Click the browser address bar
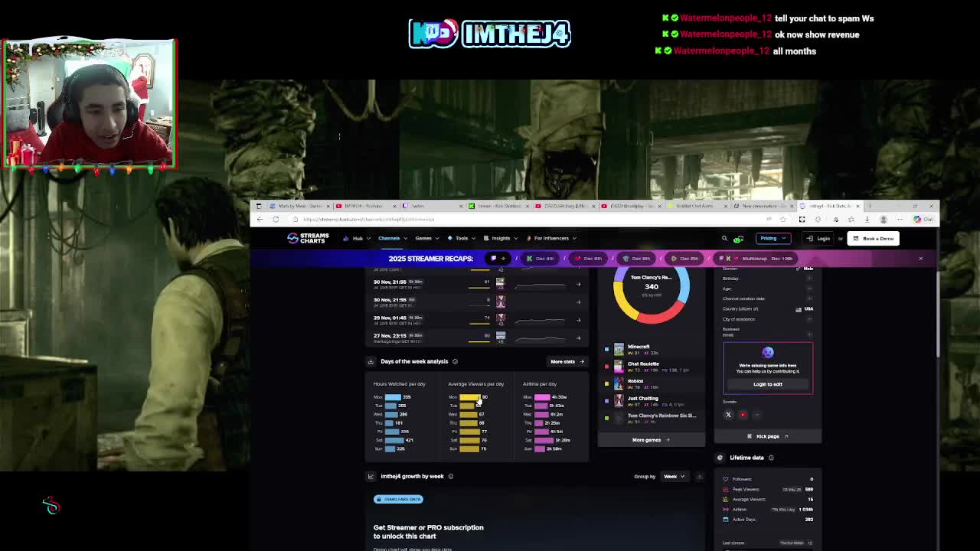This screenshot has width=980, height=551. [x=528, y=220]
